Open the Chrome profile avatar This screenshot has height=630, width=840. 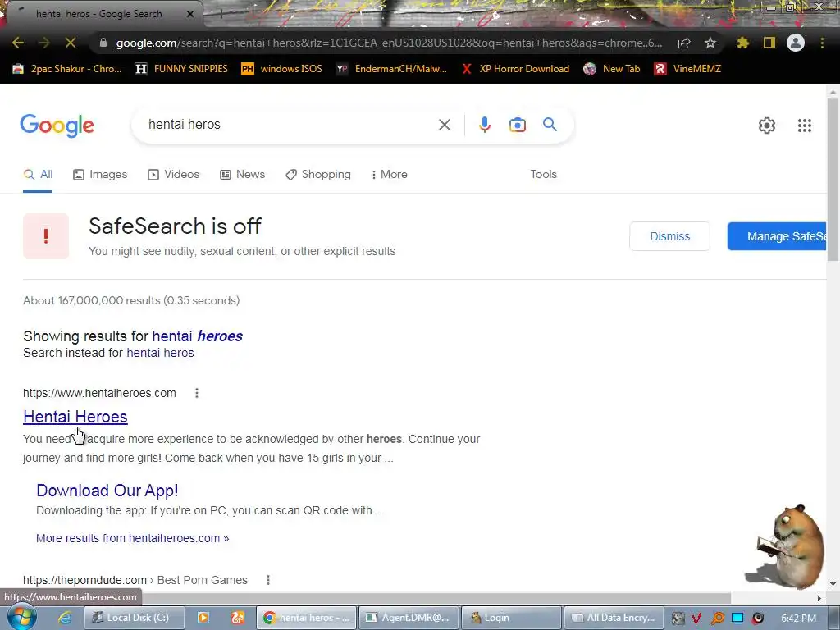pos(796,43)
